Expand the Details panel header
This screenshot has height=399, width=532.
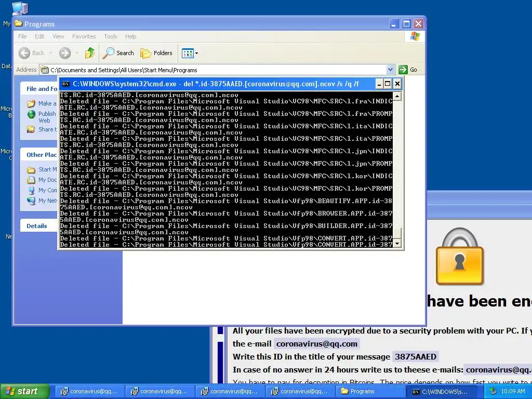tap(38, 226)
